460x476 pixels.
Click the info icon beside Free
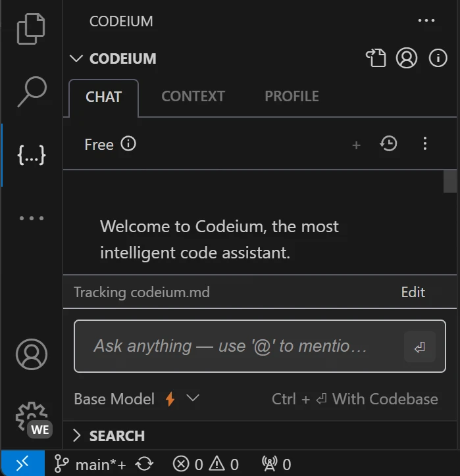[x=128, y=144]
